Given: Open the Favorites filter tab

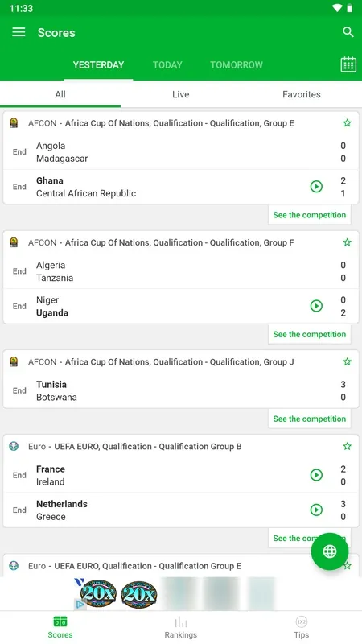Looking at the screenshot, I should [x=301, y=94].
